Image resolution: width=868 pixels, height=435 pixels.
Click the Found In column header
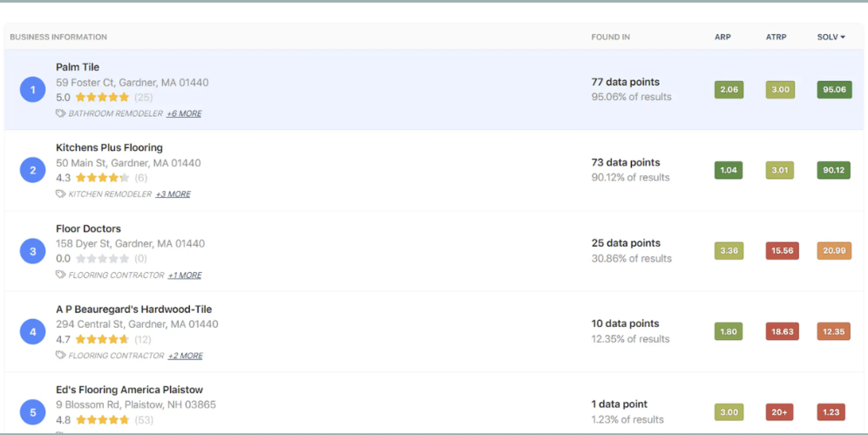tap(610, 37)
